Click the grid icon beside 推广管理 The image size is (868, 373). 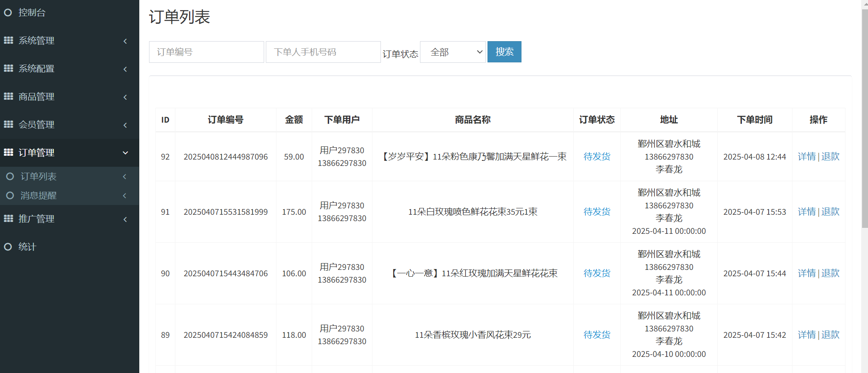pos(8,219)
